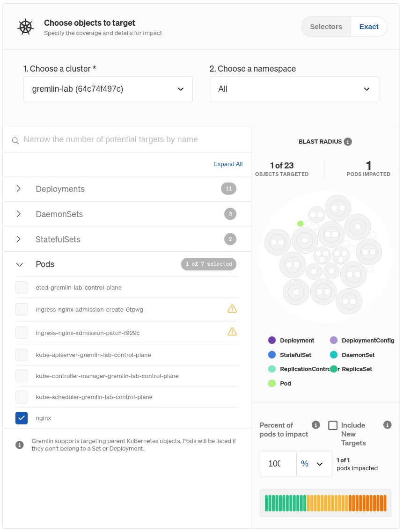Image resolution: width=403 pixels, height=532 pixels.
Task: Click the Deployment purple legend swatch
Action: click(272, 340)
